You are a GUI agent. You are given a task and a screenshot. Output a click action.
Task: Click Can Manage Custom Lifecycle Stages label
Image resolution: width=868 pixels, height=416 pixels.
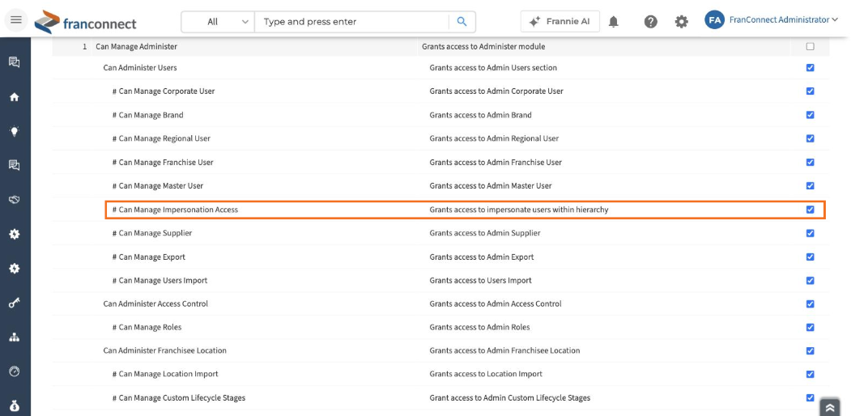179,397
